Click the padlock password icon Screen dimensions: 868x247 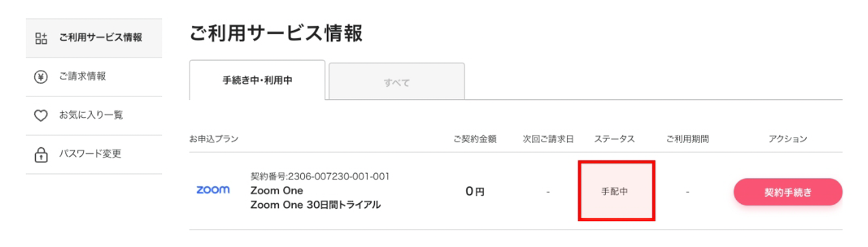(41, 155)
